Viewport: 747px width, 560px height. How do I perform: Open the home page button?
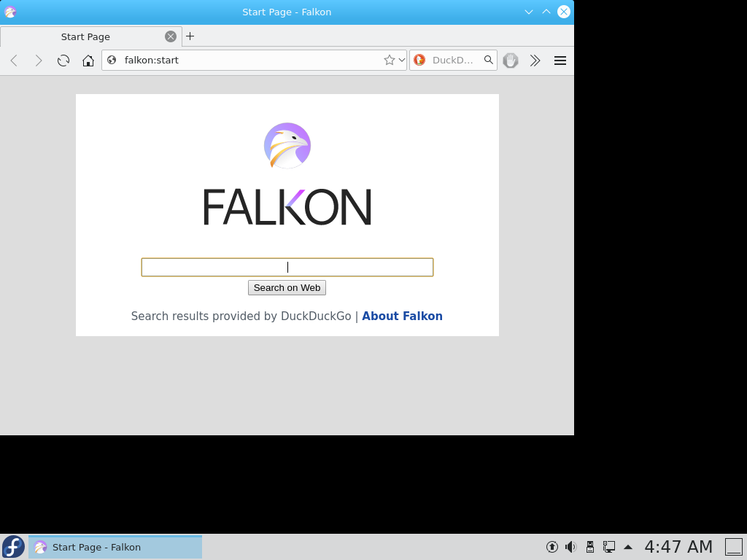pyautogui.click(x=88, y=61)
